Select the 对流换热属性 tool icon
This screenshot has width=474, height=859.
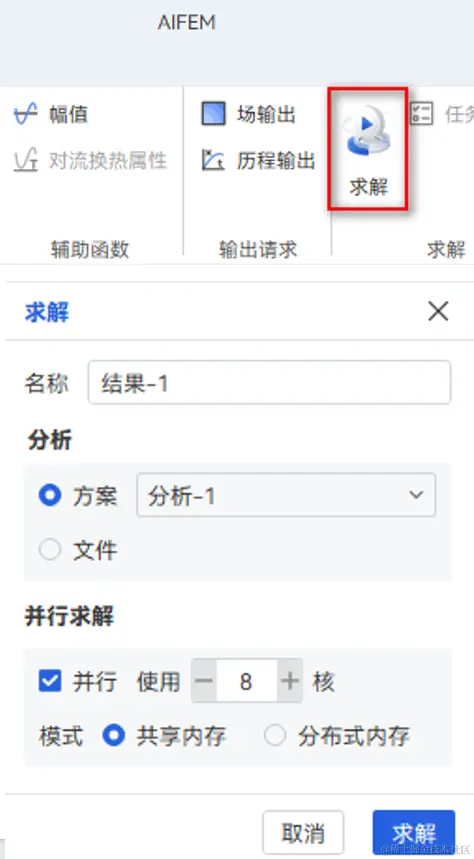pos(26,161)
